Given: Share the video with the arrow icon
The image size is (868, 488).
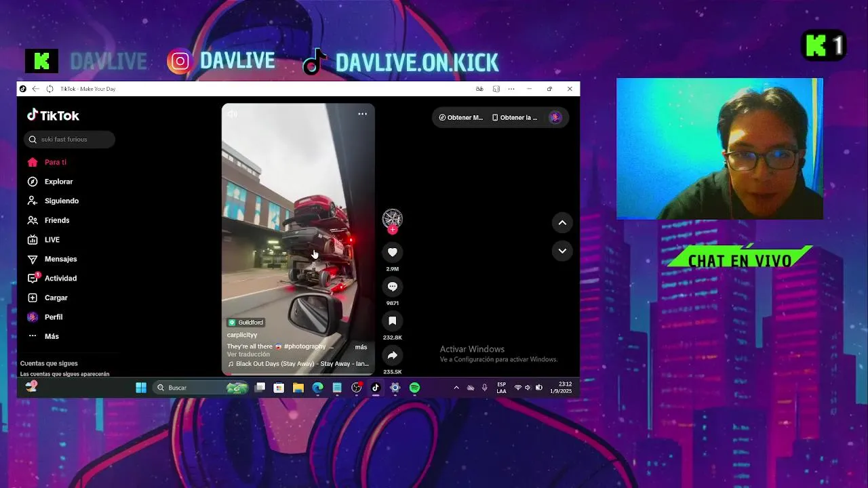Looking at the screenshot, I should click(x=392, y=356).
